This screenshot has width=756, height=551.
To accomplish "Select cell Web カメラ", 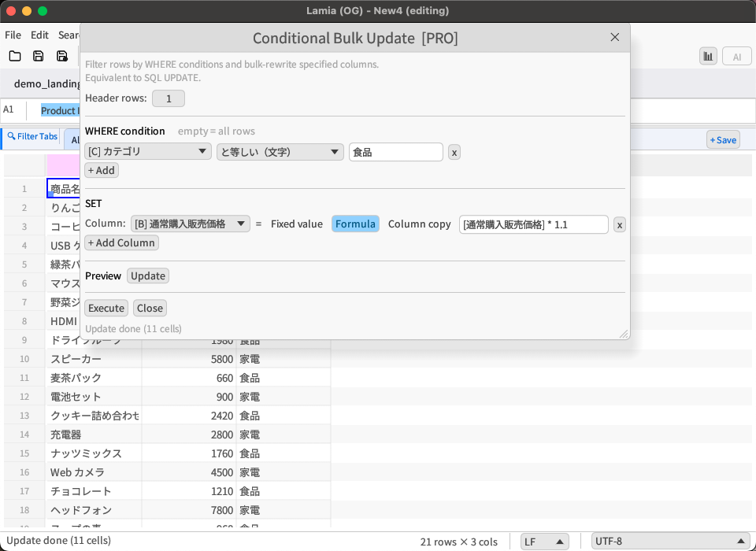I will pyautogui.click(x=94, y=472).
